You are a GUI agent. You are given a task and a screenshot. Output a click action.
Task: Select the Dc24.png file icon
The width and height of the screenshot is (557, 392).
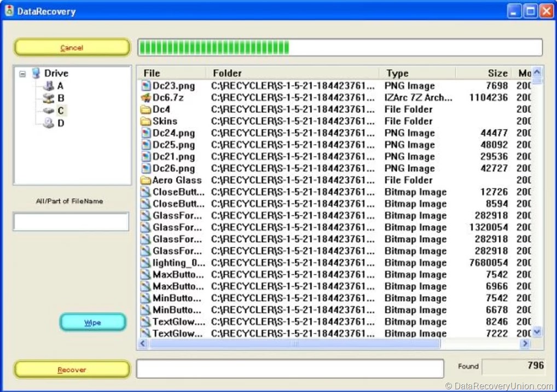tap(146, 133)
